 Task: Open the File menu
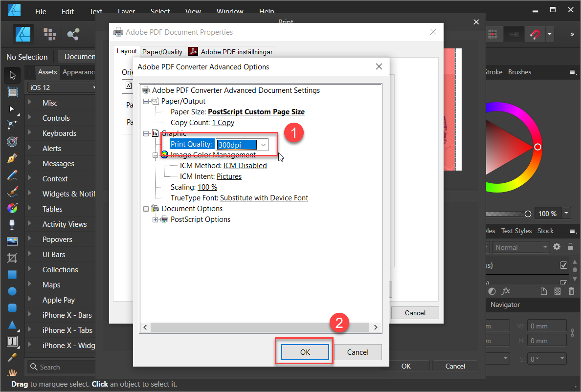[x=41, y=11]
